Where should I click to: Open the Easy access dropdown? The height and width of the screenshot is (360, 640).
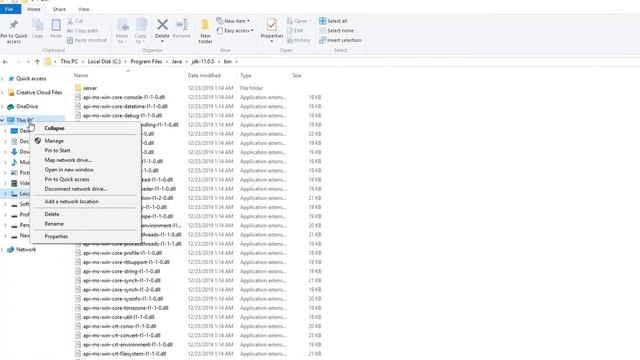click(235, 31)
